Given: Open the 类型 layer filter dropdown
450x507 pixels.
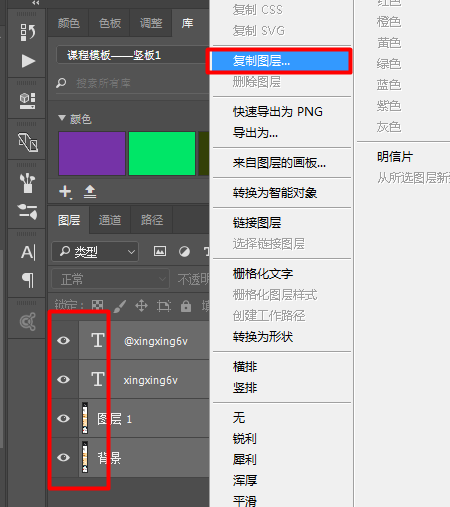Looking at the screenshot, I should (95, 252).
